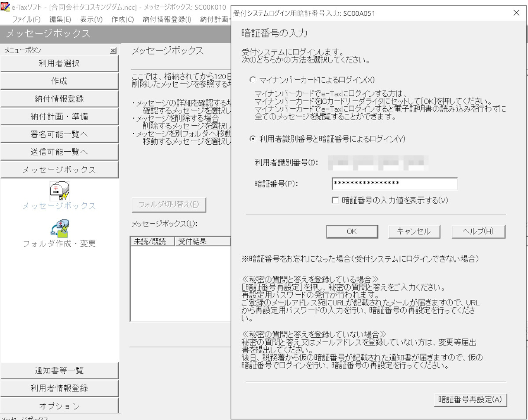Open the 編集(E) menu
528x420 pixels.
coord(60,19)
